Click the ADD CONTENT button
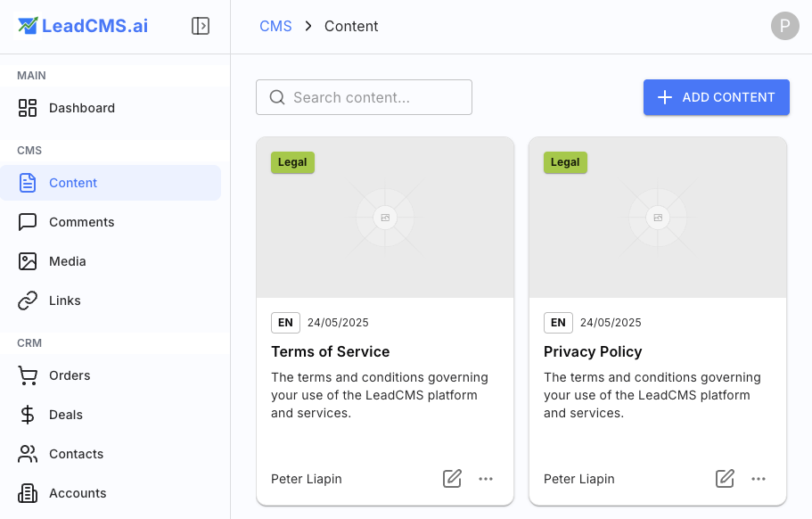The height and width of the screenshot is (519, 812). [716, 97]
